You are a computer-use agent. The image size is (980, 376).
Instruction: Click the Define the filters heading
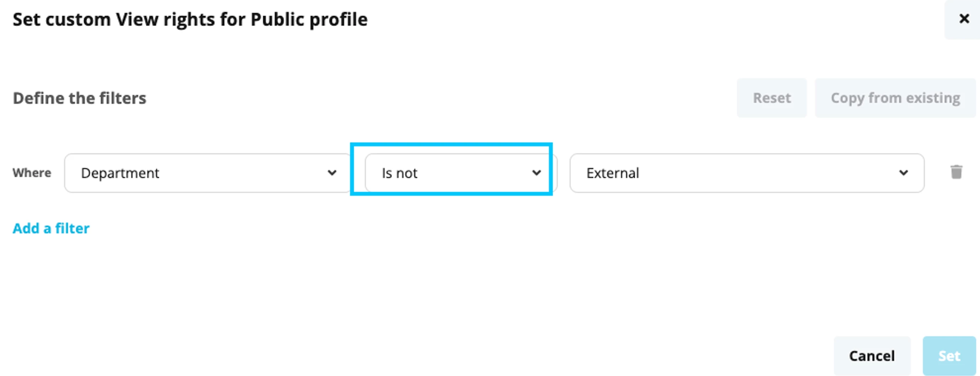80,98
